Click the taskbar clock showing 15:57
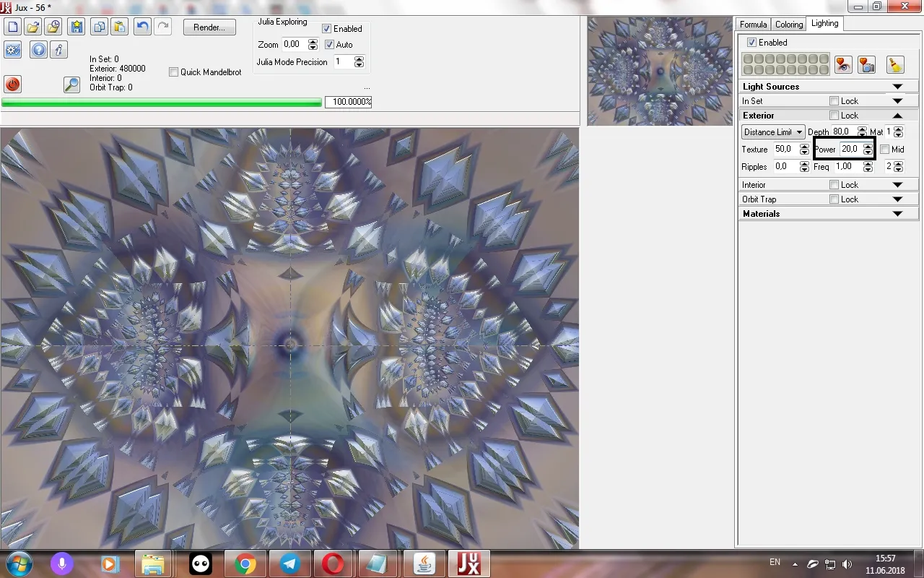Viewport: 924px width, 578px height. [x=885, y=564]
